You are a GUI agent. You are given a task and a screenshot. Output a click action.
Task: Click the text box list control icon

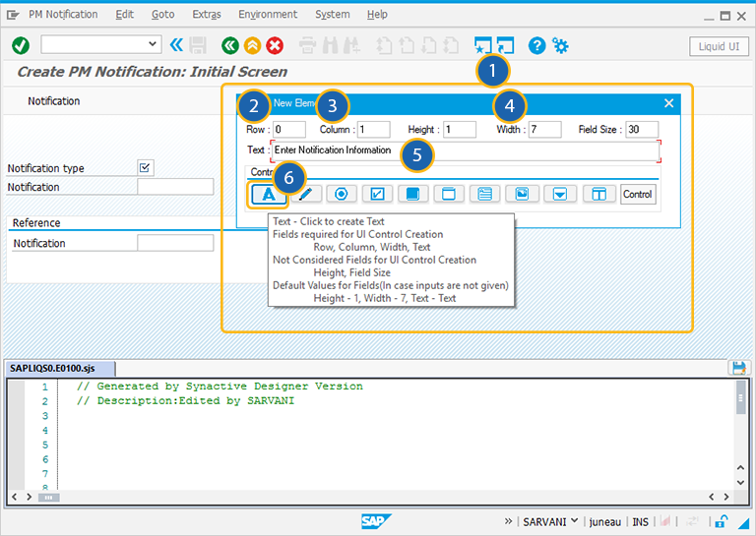tap(485, 194)
